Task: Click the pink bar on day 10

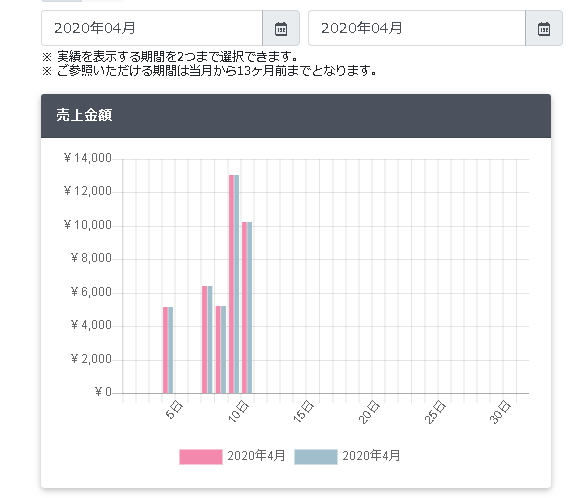Action: 244,308
